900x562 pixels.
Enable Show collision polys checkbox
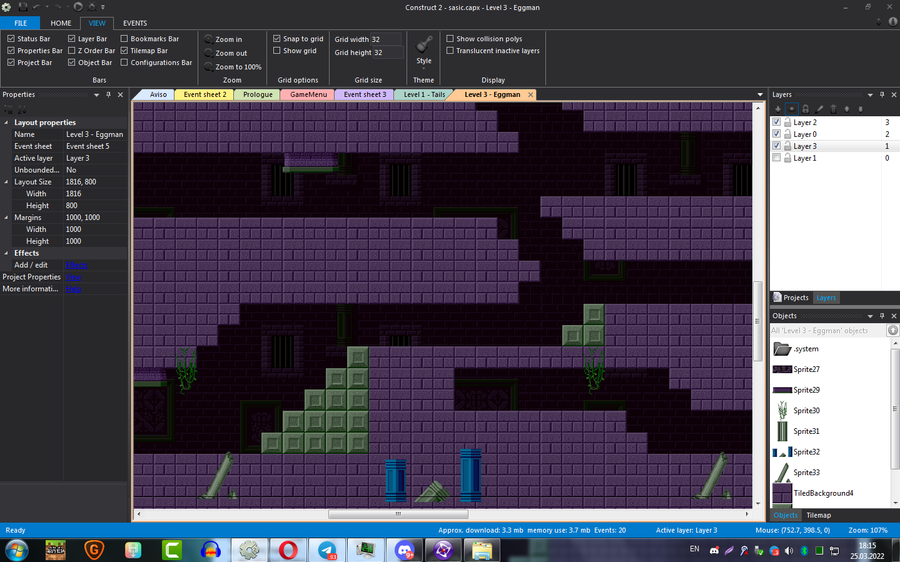tap(450, 38)
